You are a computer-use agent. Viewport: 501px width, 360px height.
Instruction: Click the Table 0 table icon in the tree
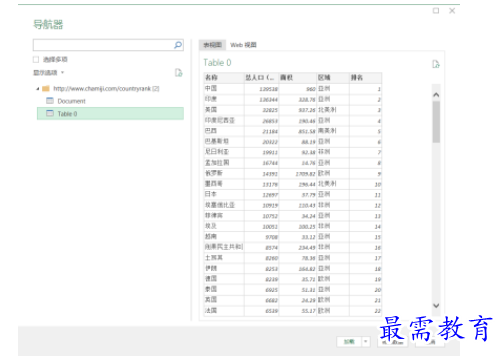[x=50, y=113]
